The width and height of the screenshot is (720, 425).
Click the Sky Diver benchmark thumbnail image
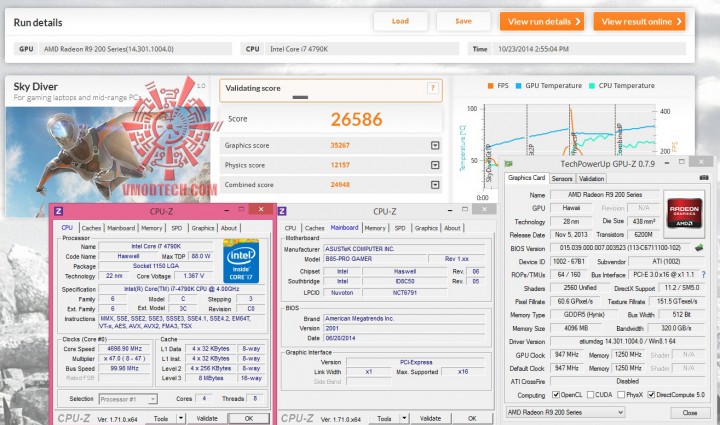click(108, 162)
